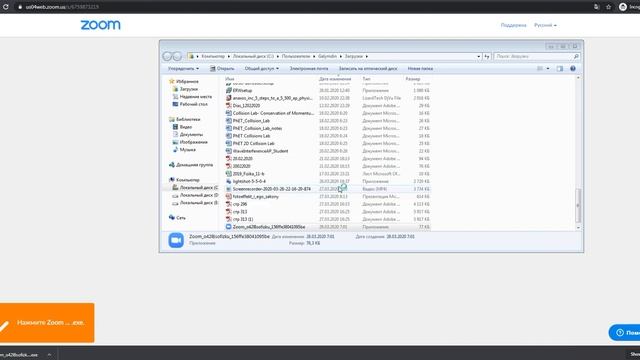Open the Изображения library
The width and height of the screenshot is (640, 360).
(193, 142)
